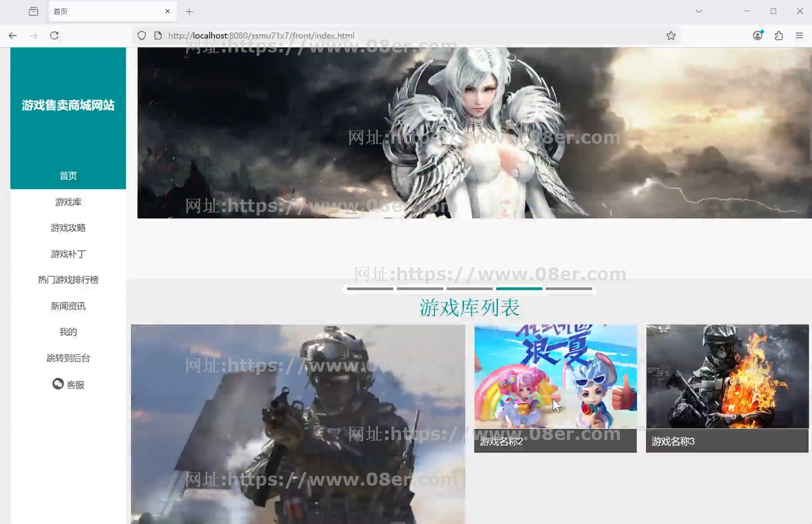Open the hamburger application menu
The width and height of the screenshot is (812, 524).
[799, 35]
